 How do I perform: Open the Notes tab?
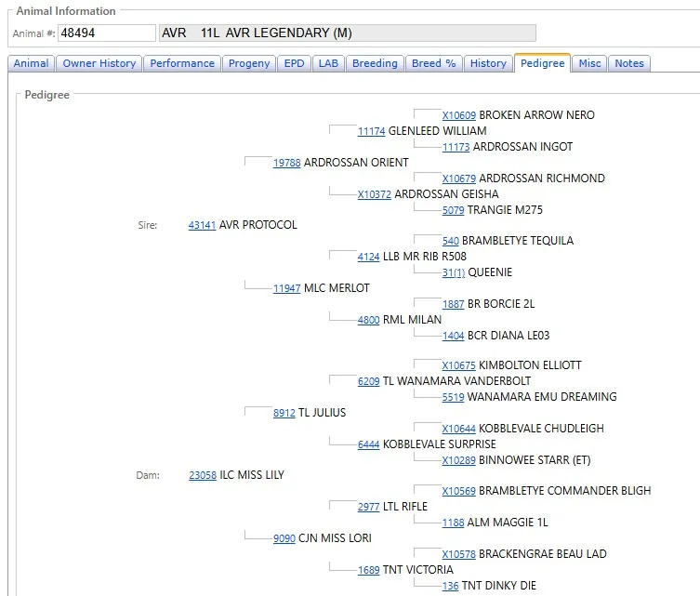(629, 63)
